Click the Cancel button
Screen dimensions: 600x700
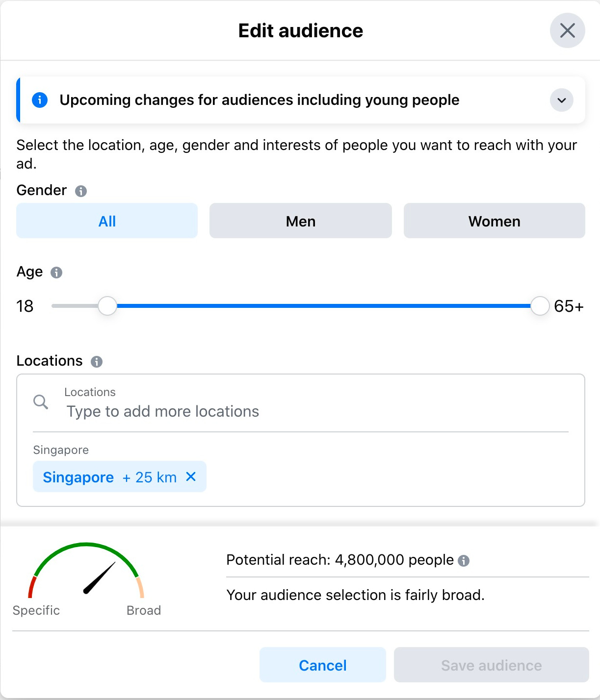click(x=322, y=665)
